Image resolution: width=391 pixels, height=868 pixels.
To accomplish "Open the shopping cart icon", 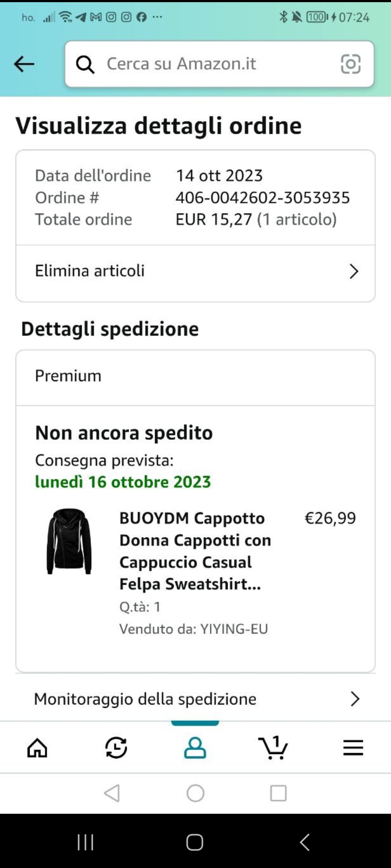I will (274, 748).
